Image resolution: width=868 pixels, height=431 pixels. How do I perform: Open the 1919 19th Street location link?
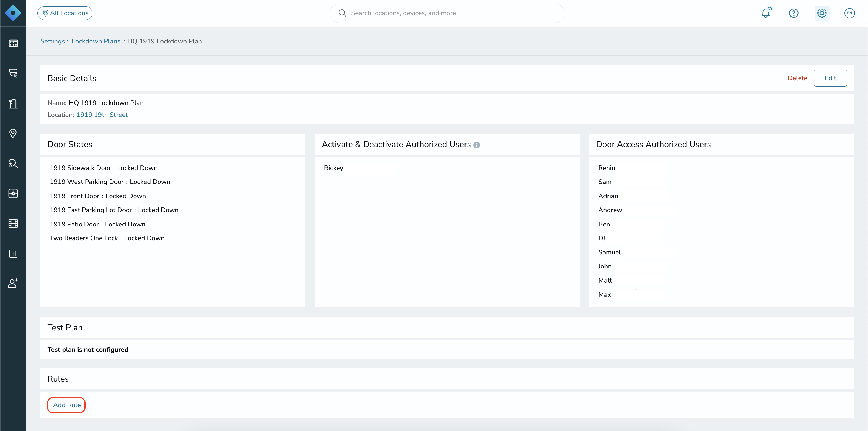tap(102, 115)
